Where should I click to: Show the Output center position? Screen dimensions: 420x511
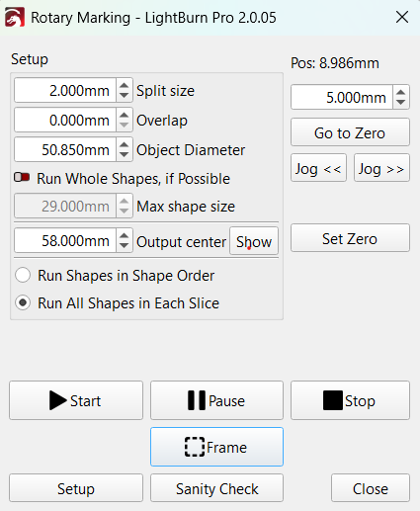pyautogui.click(x=254, y=241)
